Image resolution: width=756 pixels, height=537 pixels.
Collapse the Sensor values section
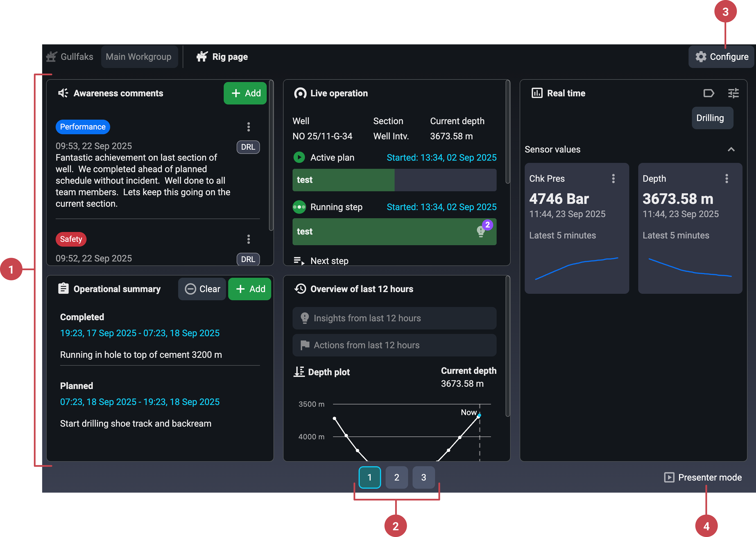click(x=731, y=149)
